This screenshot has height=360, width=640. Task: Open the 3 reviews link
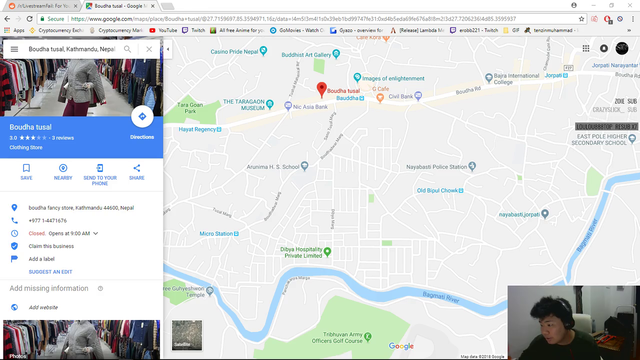(x=63, y=138)
